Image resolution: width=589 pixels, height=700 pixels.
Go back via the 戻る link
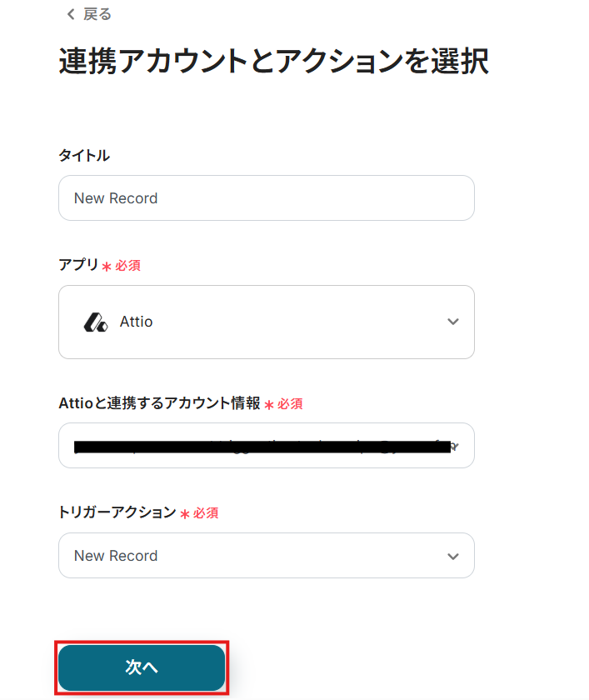(x=97, y=14)
